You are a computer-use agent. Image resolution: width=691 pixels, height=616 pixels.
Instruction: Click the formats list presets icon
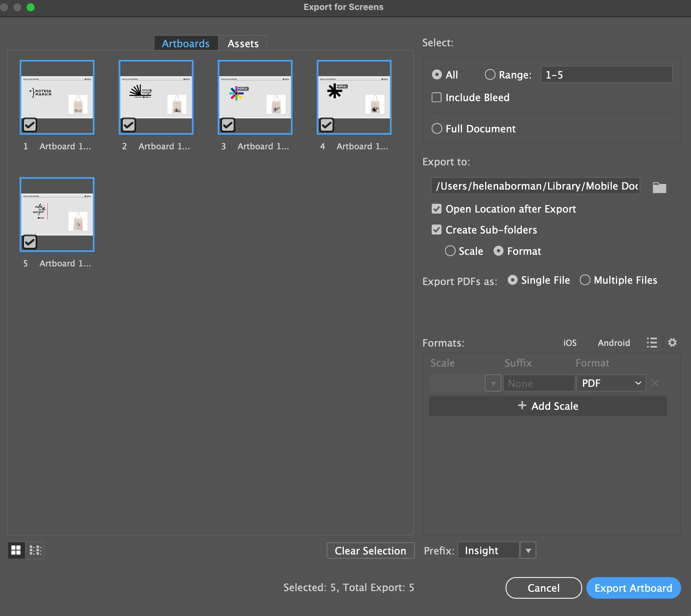652,343
